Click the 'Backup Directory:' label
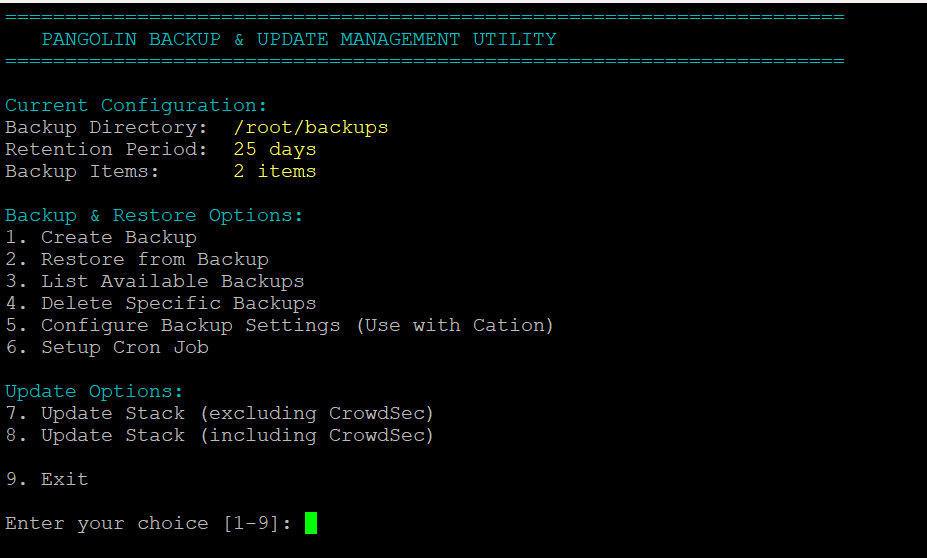 coord(106,128)
